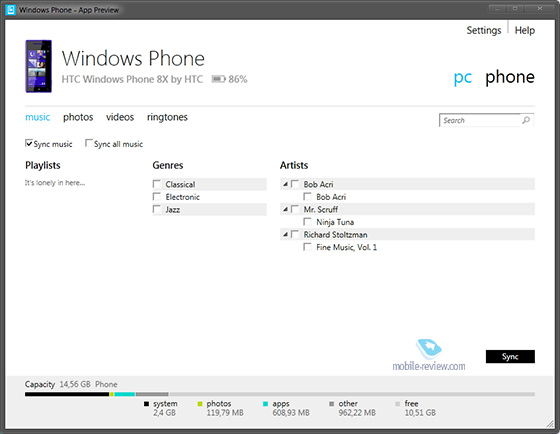Click system segment of capacity bar
The image size is (560, 434).
point(67,394)
